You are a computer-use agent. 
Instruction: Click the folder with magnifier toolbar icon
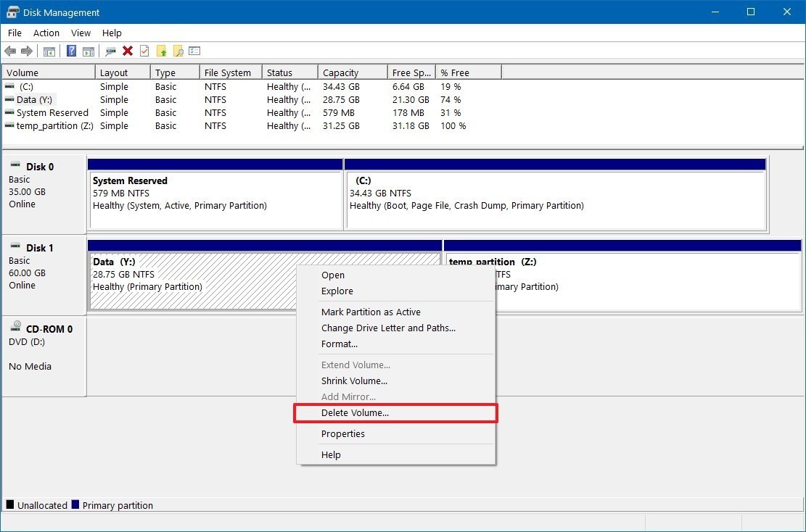click(178, 51)
